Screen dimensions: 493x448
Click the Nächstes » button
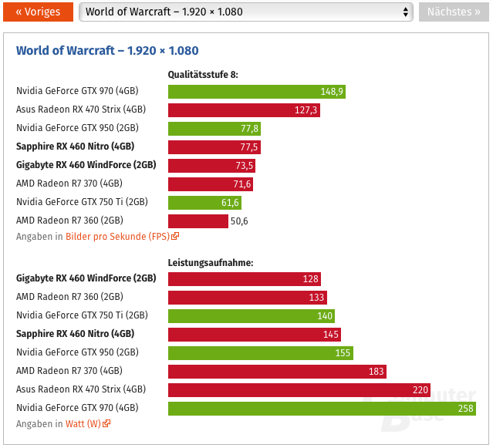[454, 12]
